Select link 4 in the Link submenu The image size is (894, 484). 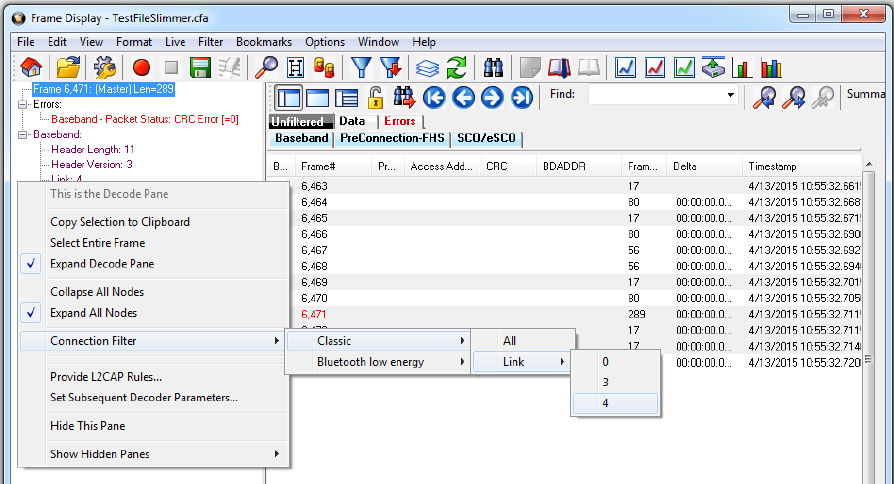[x=614, y=404]
